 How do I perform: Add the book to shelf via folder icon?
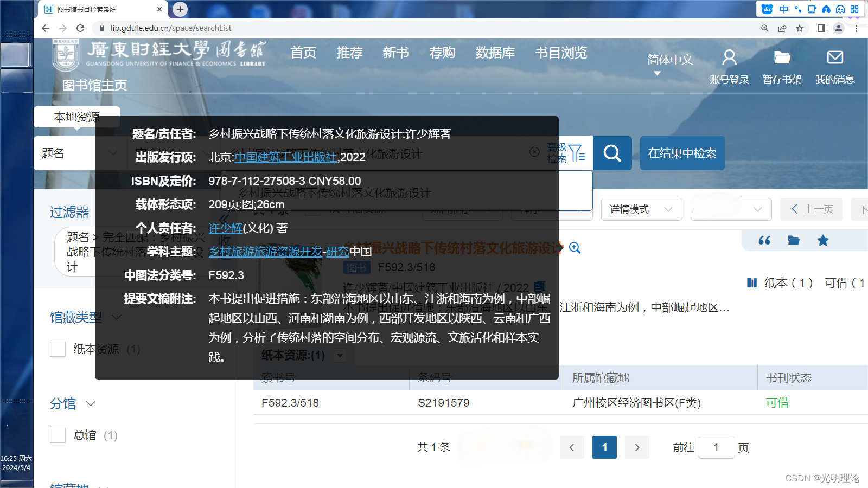point(794,240)
